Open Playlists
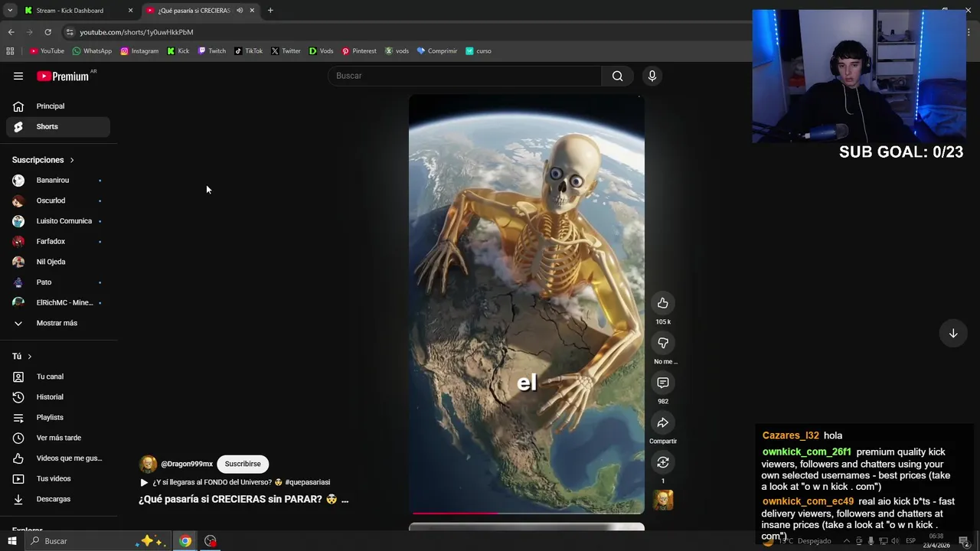 (58, 418)
